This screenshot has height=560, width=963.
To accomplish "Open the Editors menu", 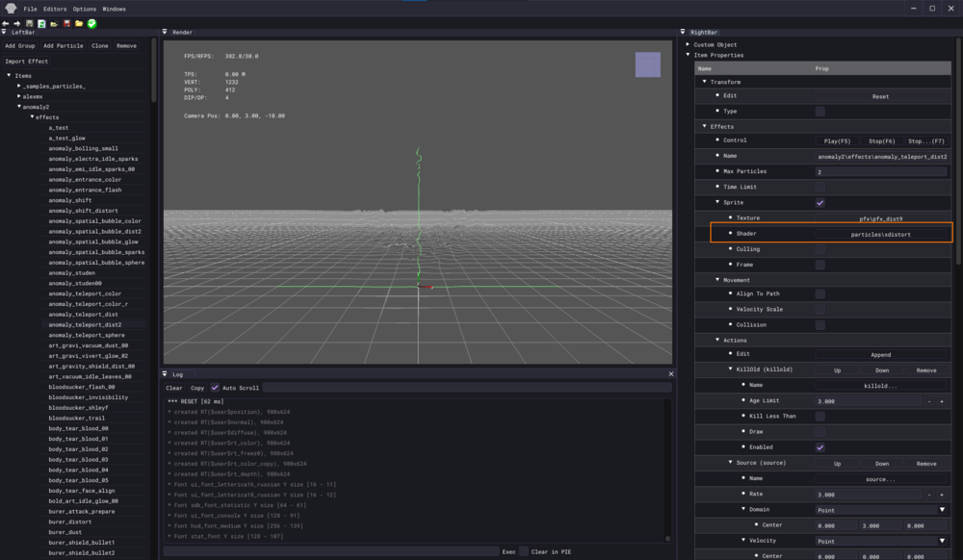I will [55, 9].
